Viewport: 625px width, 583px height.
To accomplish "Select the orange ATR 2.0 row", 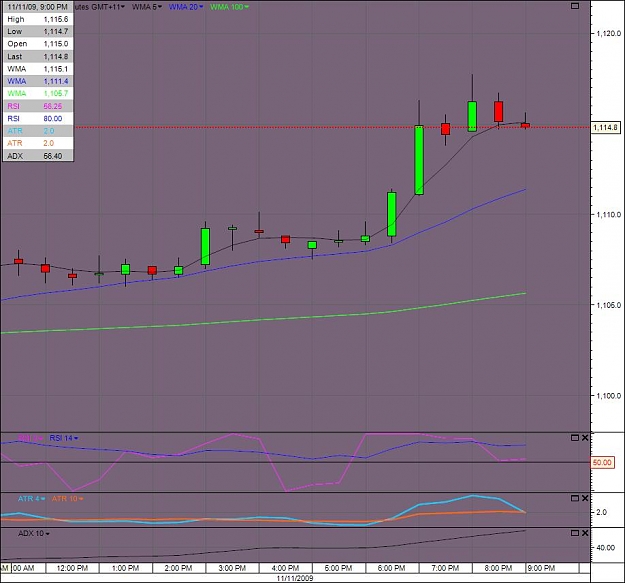I will (38, 143).
